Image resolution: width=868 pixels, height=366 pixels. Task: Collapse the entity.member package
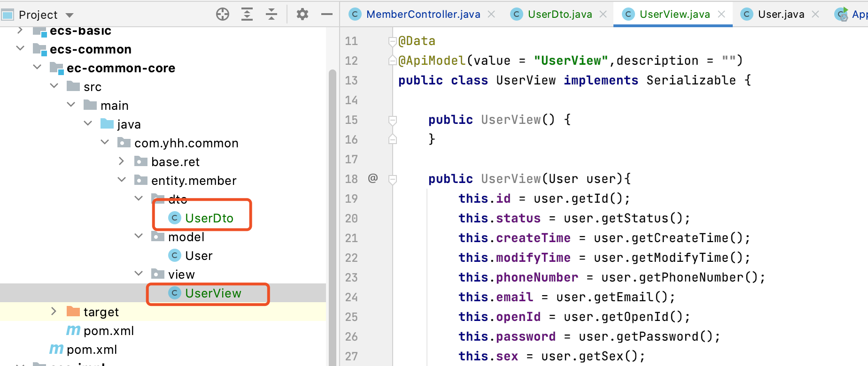122,180
